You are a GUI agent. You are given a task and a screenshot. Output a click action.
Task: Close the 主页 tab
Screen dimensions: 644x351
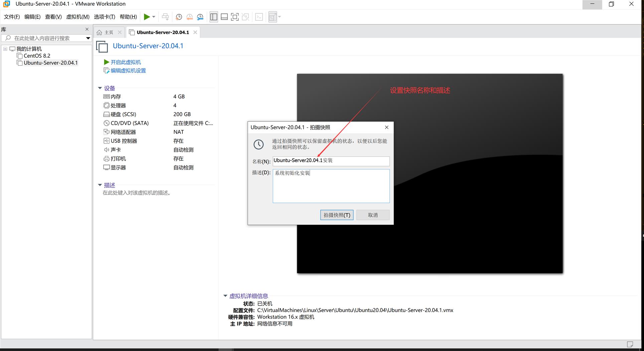click(x=120, y=32)
